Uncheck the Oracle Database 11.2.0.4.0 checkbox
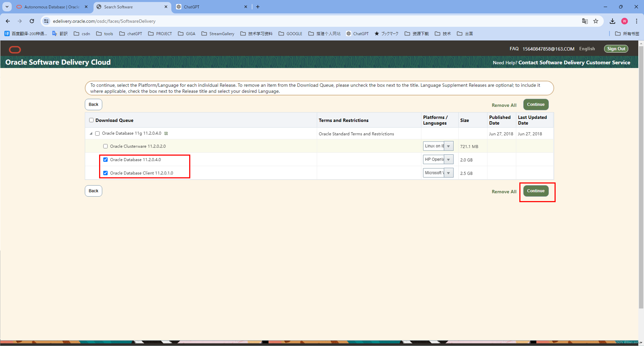The image size is (644, 346). tap(105, 160)
